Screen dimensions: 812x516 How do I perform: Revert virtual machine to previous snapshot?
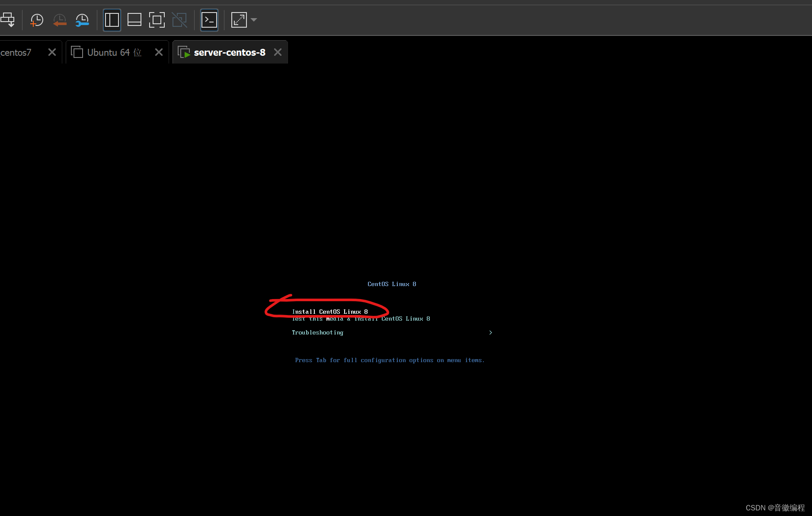(x=60, y=20)
